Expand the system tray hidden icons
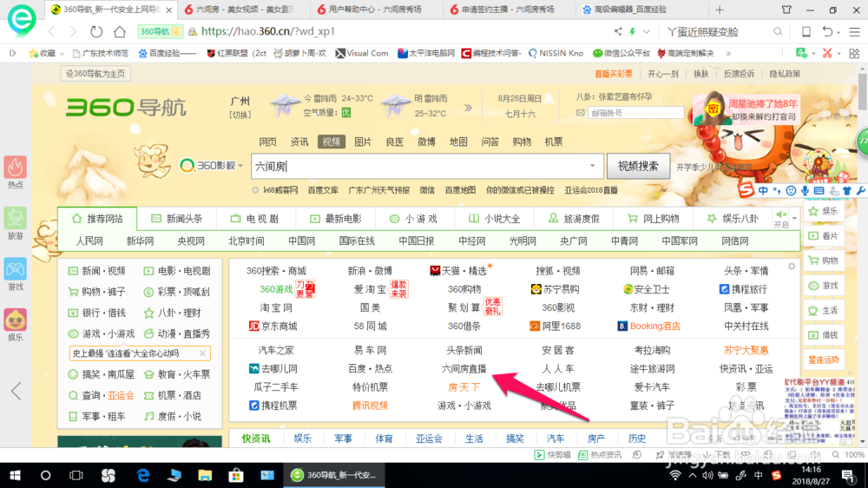868x488 pixels. click(693, 475)
